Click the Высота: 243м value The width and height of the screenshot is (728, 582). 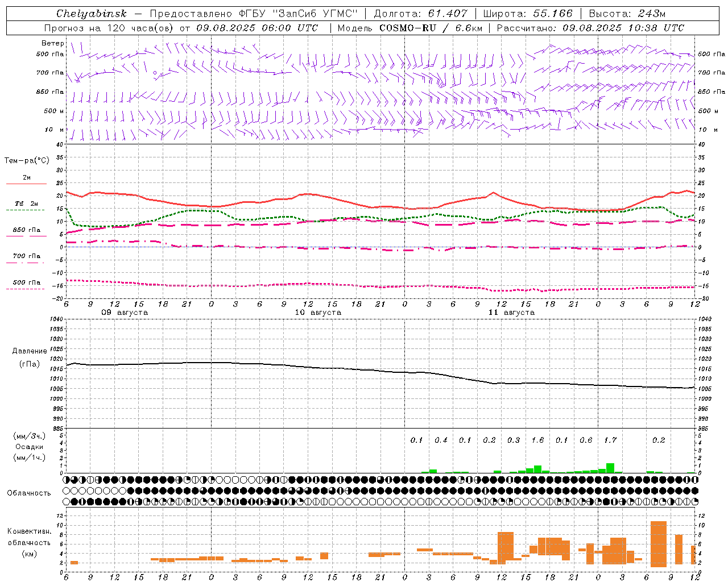pos(627,14)
